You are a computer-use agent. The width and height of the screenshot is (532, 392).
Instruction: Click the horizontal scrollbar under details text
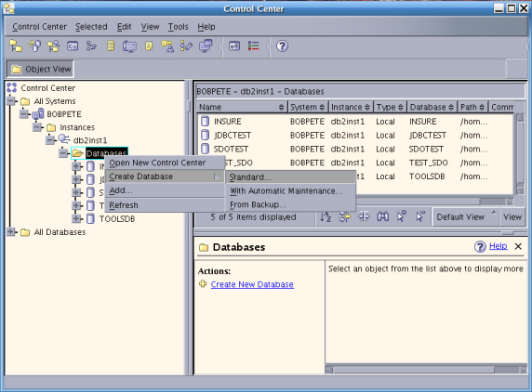(x=426, y=370)
